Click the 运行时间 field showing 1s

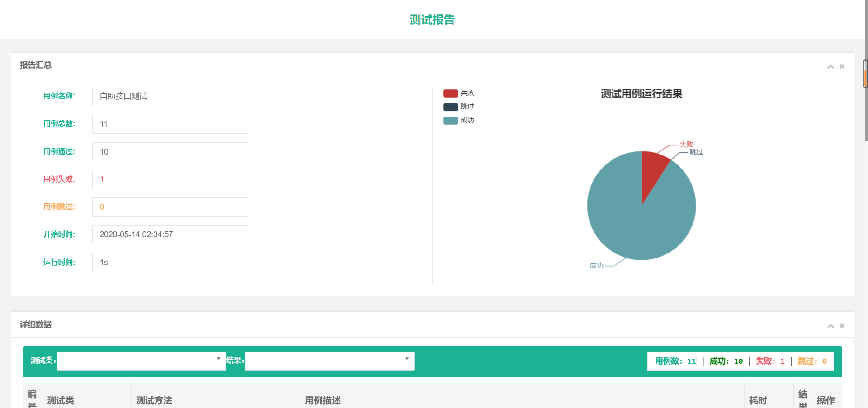click(x=170, y=263)
